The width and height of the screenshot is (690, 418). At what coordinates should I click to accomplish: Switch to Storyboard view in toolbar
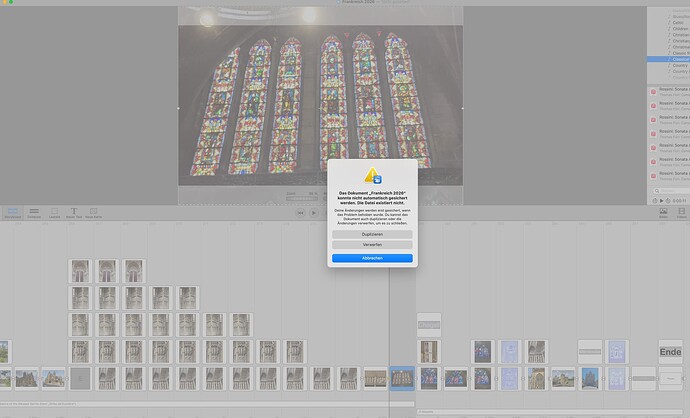[13, 213]
